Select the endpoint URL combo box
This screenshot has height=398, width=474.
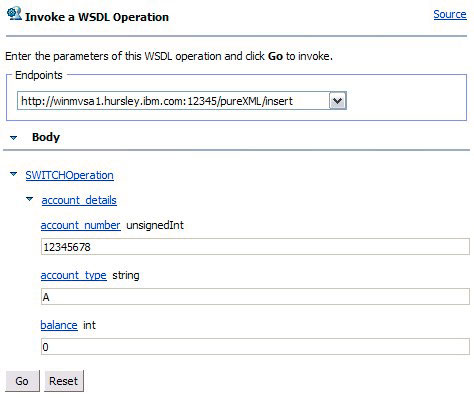(182, 101)
